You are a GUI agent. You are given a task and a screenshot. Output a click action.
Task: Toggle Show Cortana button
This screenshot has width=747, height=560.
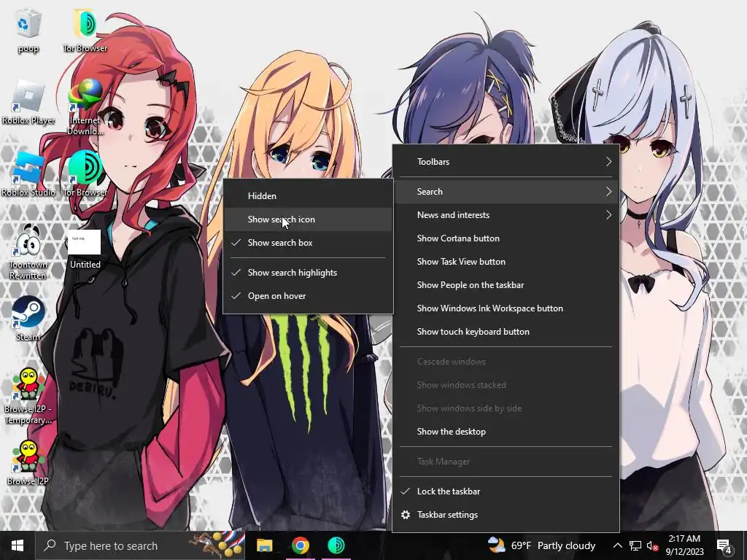click(x=506, y=238)
